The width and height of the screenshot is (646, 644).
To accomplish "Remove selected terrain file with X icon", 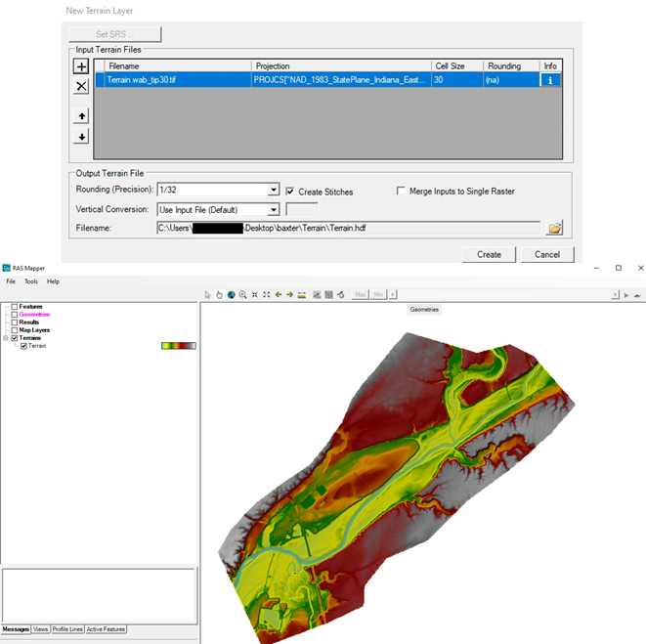I will pos(82,87).
